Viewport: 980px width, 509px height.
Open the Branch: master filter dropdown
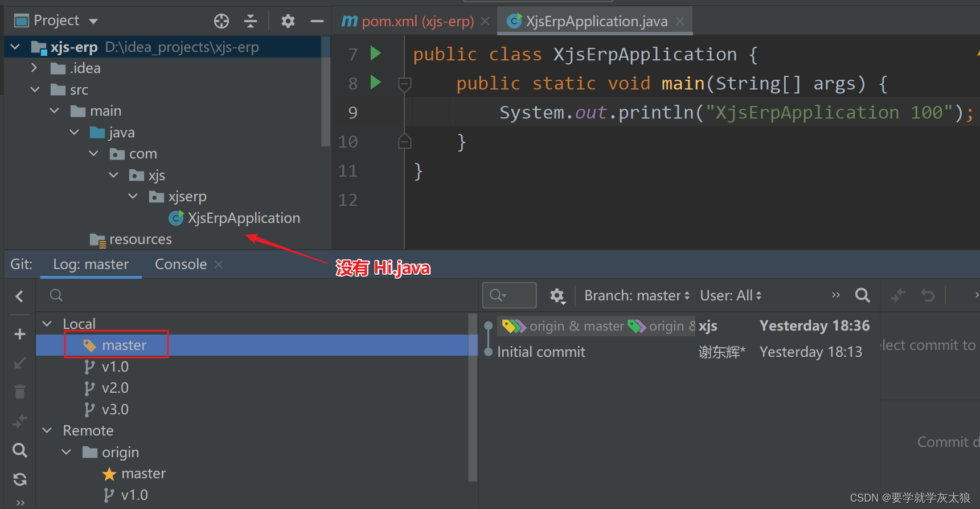point(637,296)
